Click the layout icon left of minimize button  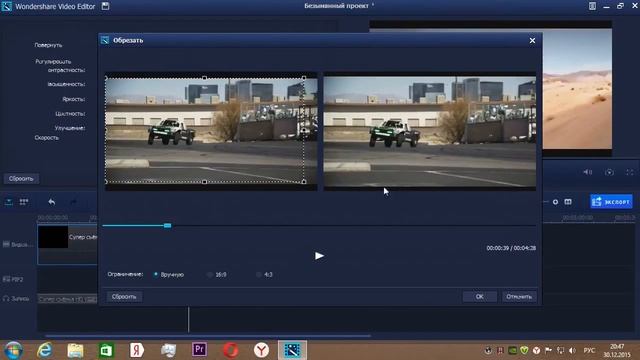click(592, 6)
